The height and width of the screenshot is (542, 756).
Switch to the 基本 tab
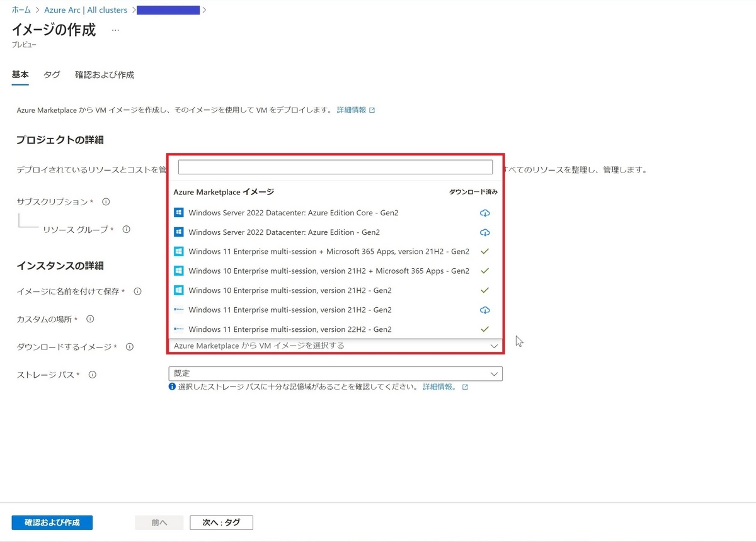pyautogui.click(x=20, y=75)
